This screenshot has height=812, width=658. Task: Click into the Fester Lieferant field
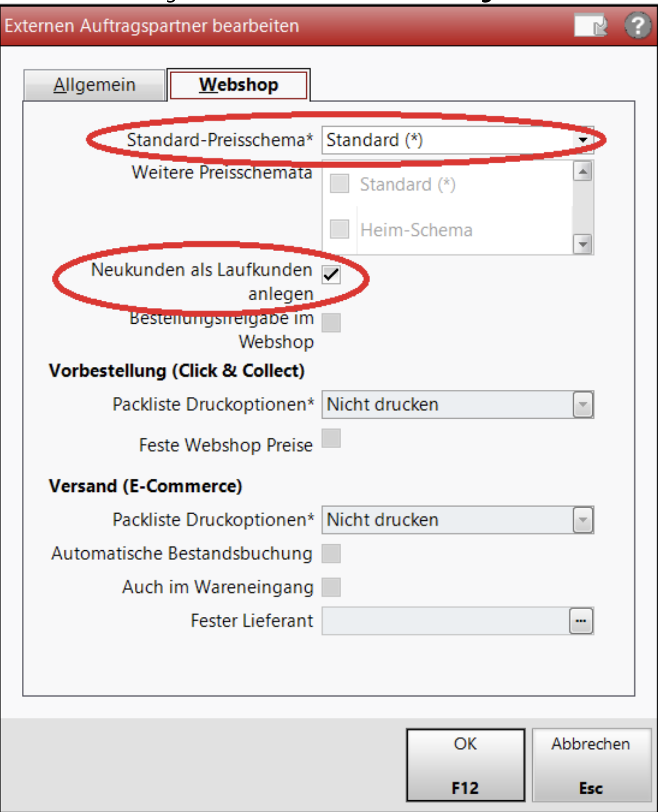[446, 621]
